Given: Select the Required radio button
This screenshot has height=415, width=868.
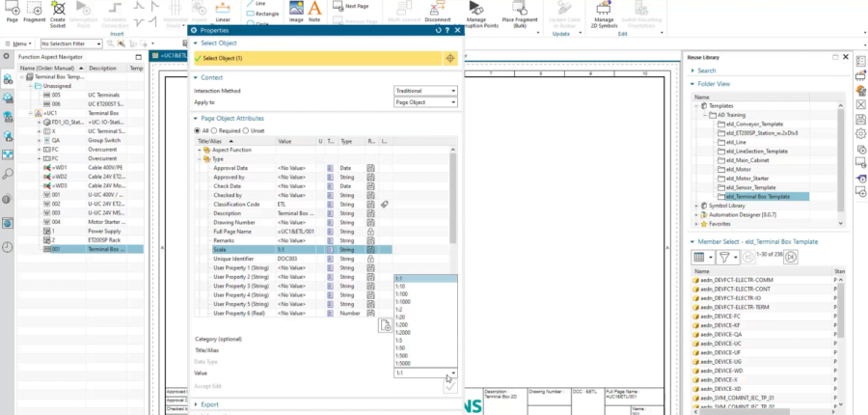Looking at the screenshot, I should tap(214, 130).
